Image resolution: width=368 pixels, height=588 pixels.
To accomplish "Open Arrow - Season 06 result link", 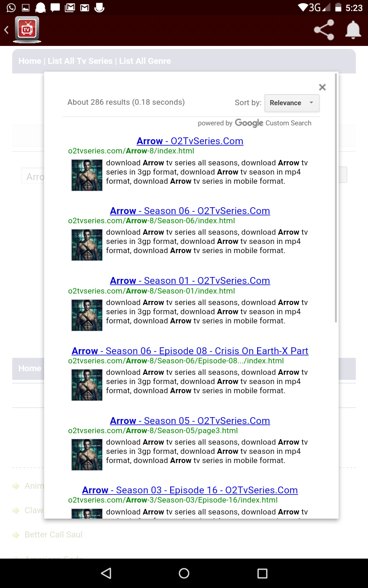I will (190, 211).
